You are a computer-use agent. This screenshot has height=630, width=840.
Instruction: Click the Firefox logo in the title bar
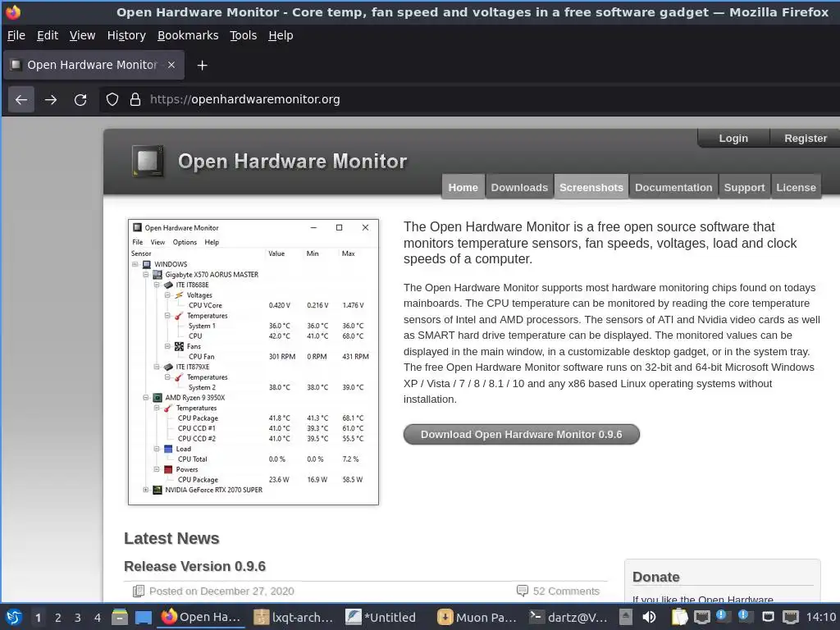point(13,11)
